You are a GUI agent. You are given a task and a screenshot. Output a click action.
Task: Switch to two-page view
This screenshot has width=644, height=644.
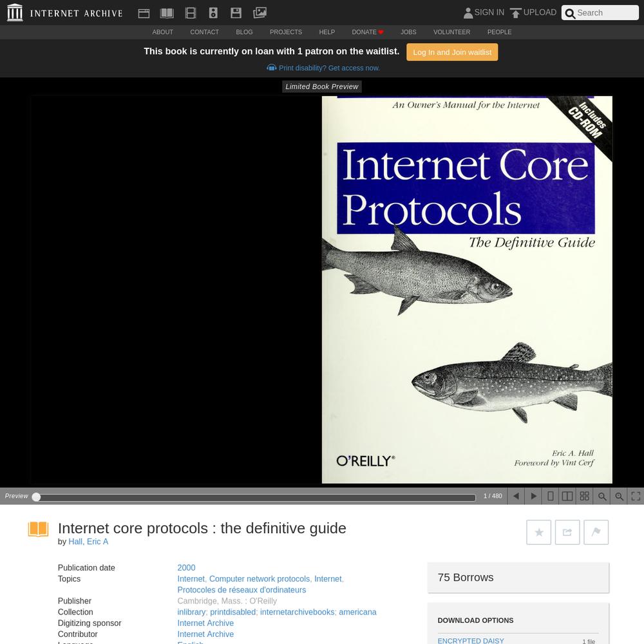pos(567,496)
